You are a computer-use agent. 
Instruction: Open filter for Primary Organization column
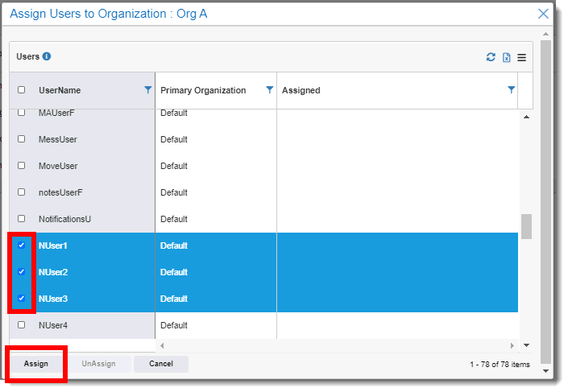(270, 90)
